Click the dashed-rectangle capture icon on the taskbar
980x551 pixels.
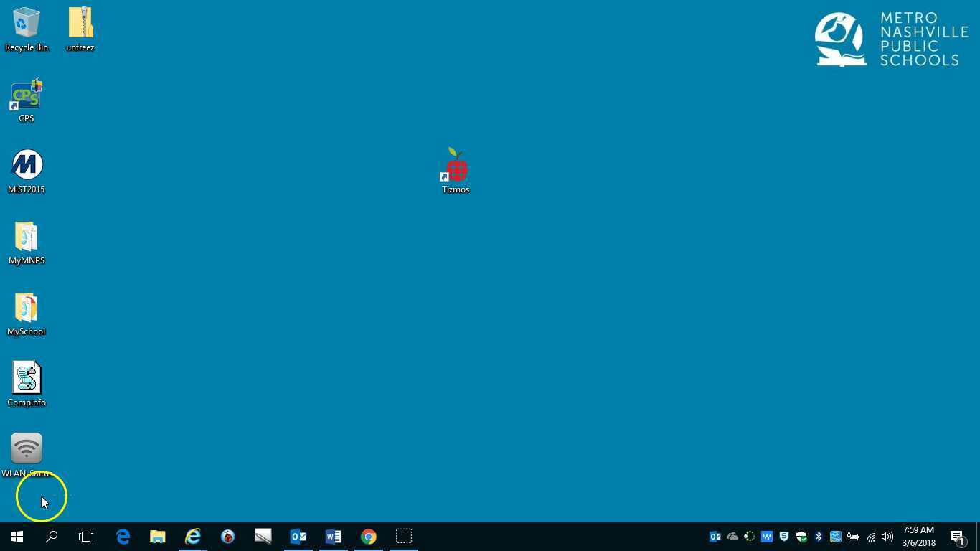pos(404,537)
